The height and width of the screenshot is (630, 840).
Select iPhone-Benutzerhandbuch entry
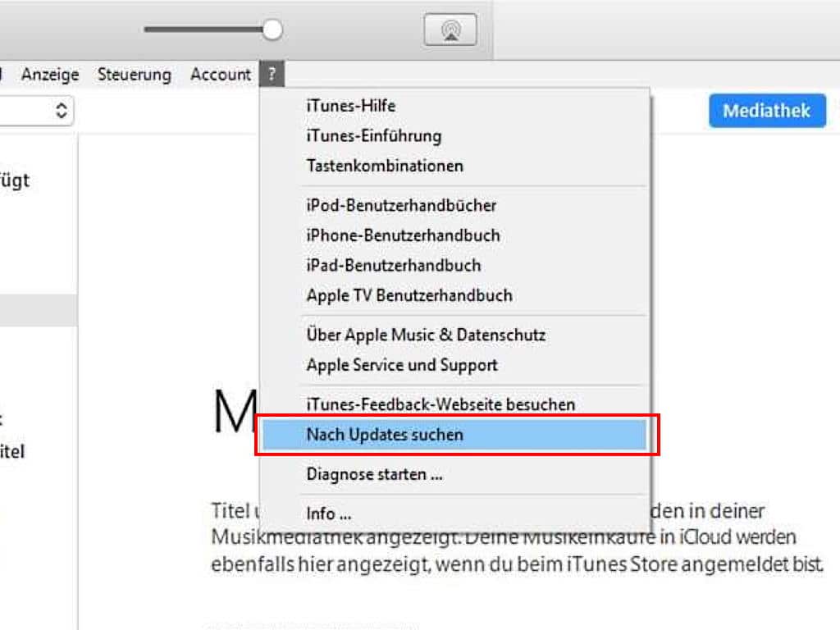coord(454,235)
